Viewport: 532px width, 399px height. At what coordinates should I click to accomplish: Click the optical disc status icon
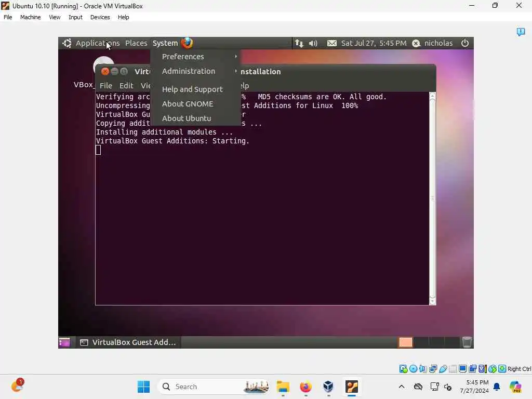point(413,369)
